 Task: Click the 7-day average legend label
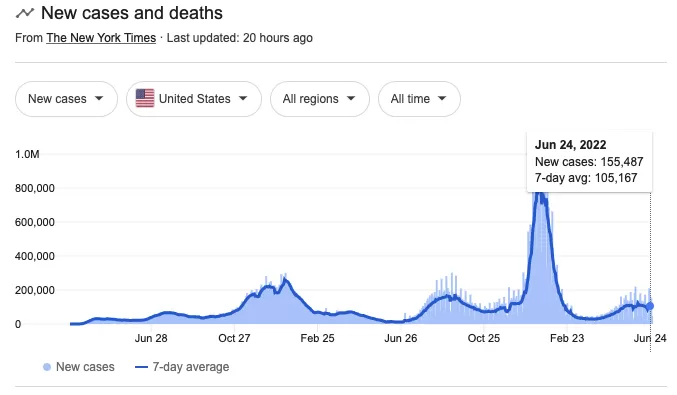190,367
